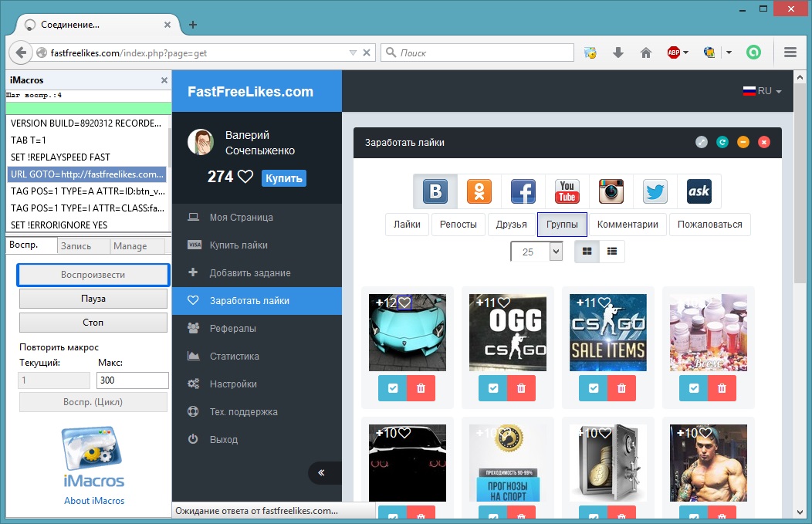Open the URL bar history dropdown arrow
Screen dimensions: 812x524
point(354,52)
